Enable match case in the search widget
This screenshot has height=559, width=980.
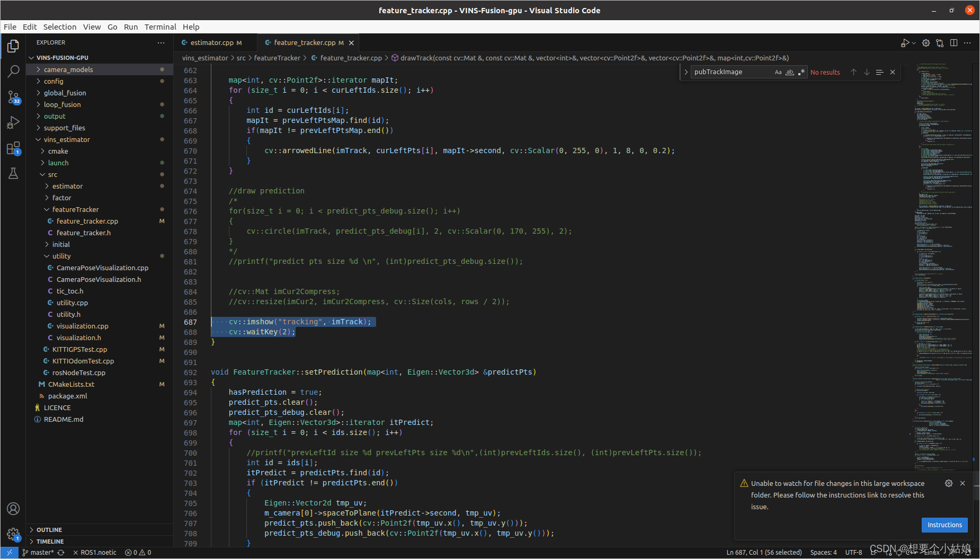778,72
